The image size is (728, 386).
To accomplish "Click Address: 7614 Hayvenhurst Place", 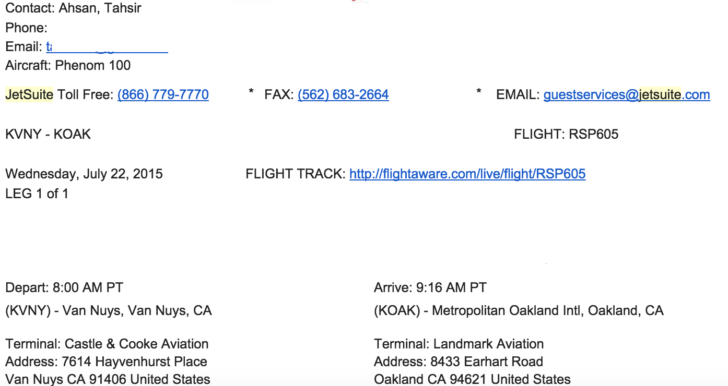I will click(106, 361).
